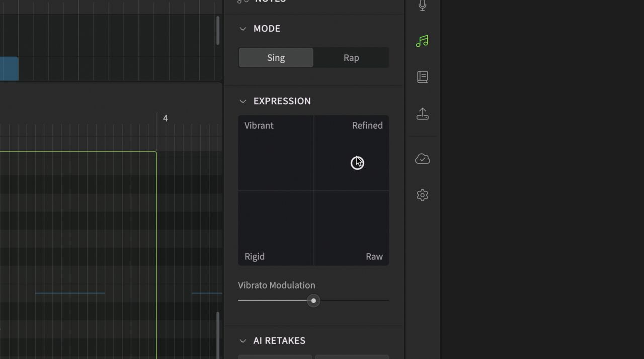
Task: Open settings gear icon in sidebar
Action: coord(422,195)
